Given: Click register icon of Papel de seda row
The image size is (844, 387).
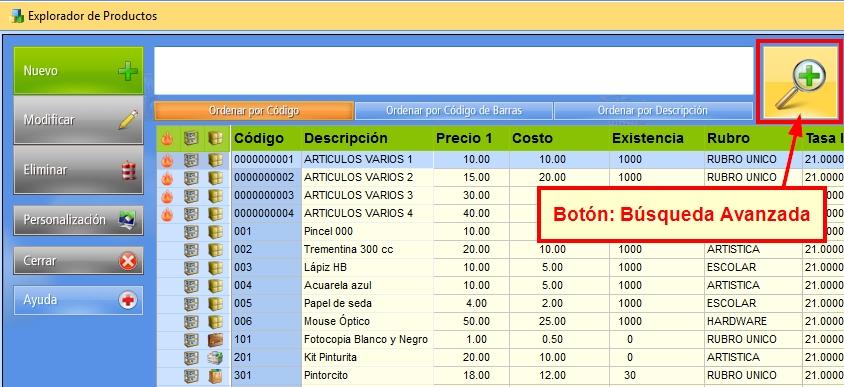Looking at the screenshot, I should pyautogui.click(x=191, y=304).
